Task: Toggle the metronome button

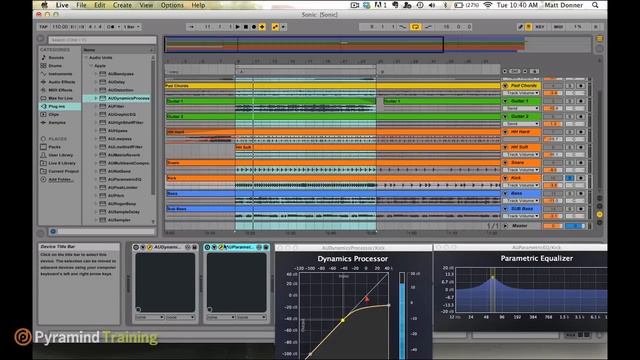Action: click(x=111, y=27)
